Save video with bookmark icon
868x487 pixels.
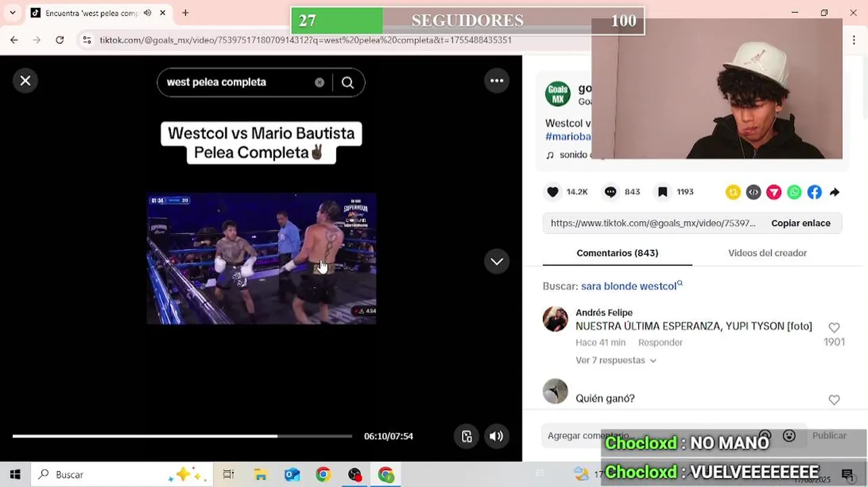662,192
